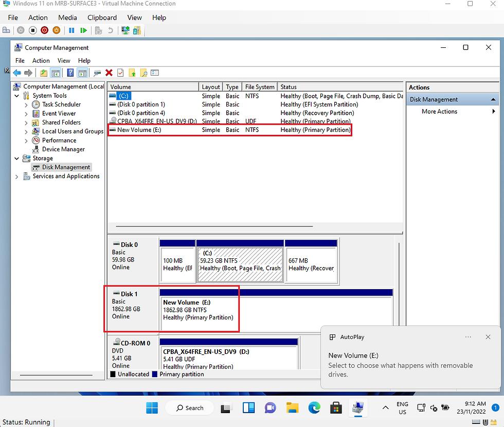Collapse the Storage tree node

16,158
